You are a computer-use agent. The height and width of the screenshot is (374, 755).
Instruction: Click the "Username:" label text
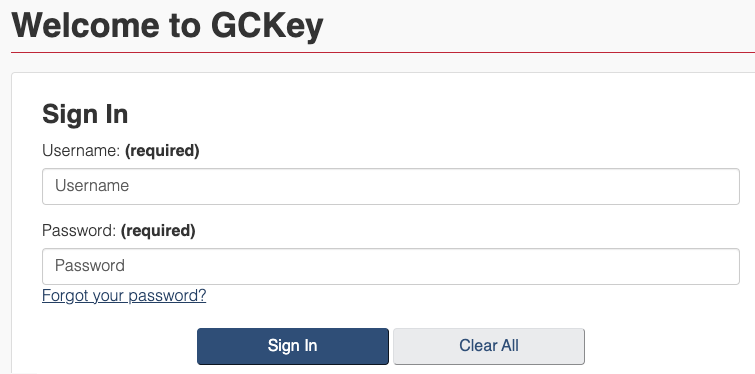[81, 151]
